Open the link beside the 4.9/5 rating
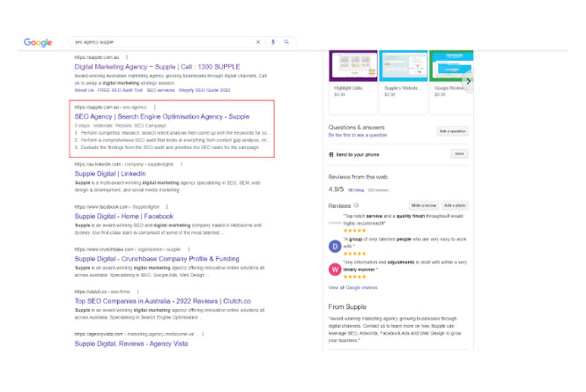The image size is (586, 392). [356, 190]
